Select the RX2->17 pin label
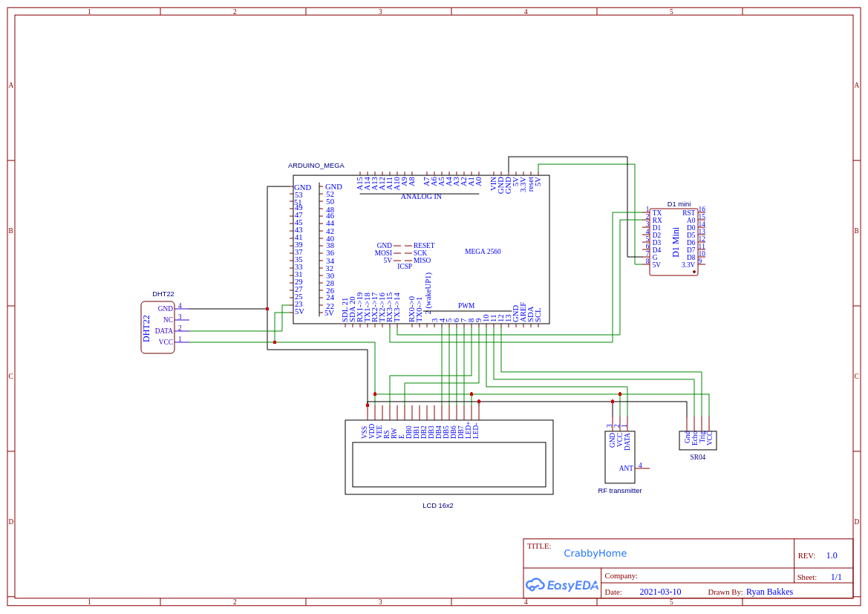 point(374,307)
